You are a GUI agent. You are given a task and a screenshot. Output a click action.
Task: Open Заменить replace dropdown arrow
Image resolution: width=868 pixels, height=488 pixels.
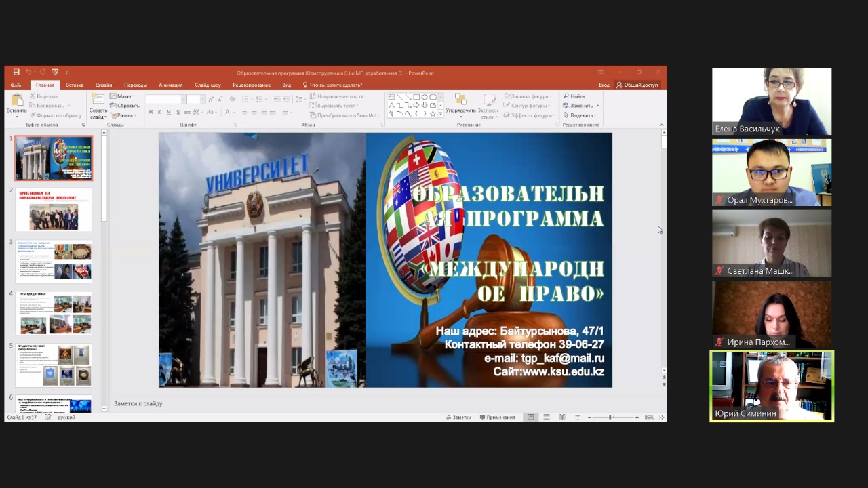coord(597,106)
